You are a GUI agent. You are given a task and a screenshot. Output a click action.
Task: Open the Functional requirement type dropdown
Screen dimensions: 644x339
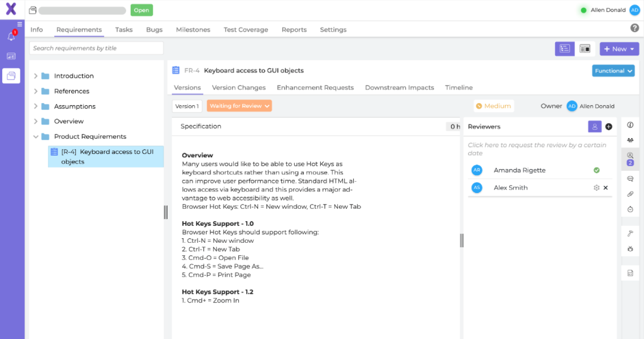613,70
